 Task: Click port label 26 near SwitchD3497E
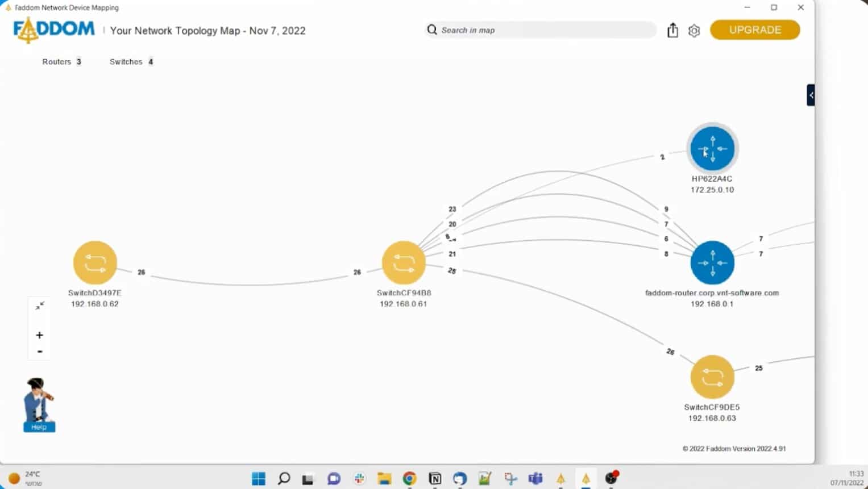tap(142, 272)
